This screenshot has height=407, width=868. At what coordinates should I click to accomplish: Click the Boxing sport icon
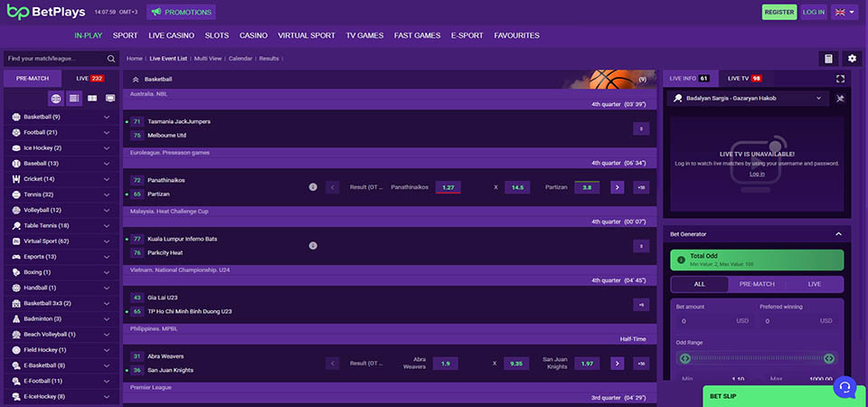pos(16,272)
